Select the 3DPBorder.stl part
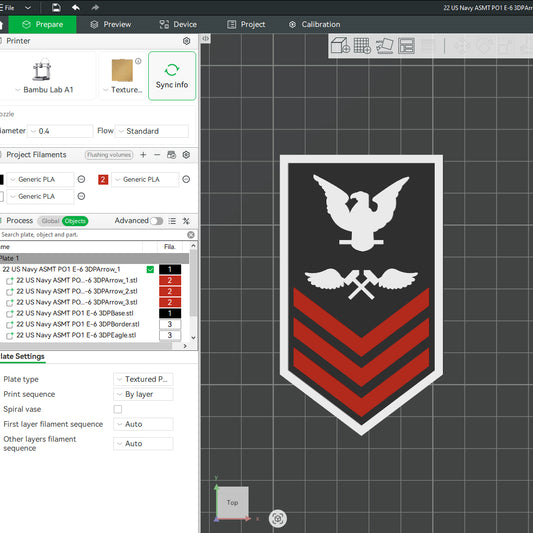 (78, 324)
